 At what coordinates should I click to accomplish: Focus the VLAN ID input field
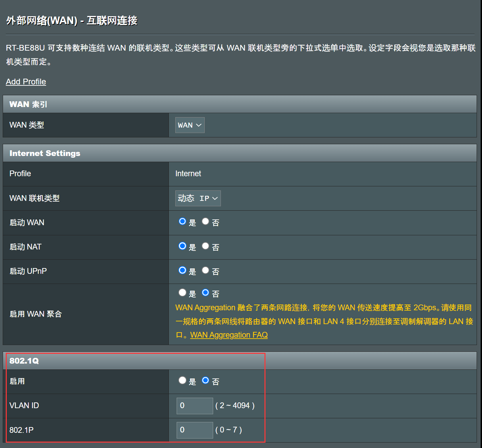point(195,406)
